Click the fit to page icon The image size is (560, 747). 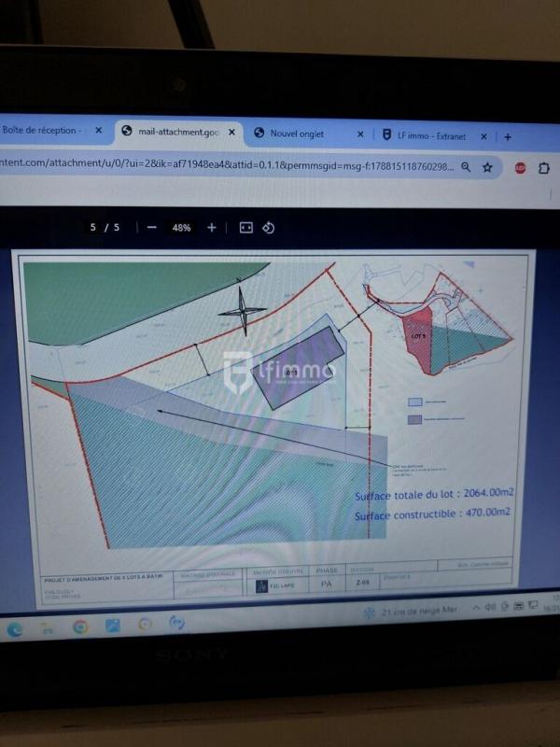coord(245,228)
